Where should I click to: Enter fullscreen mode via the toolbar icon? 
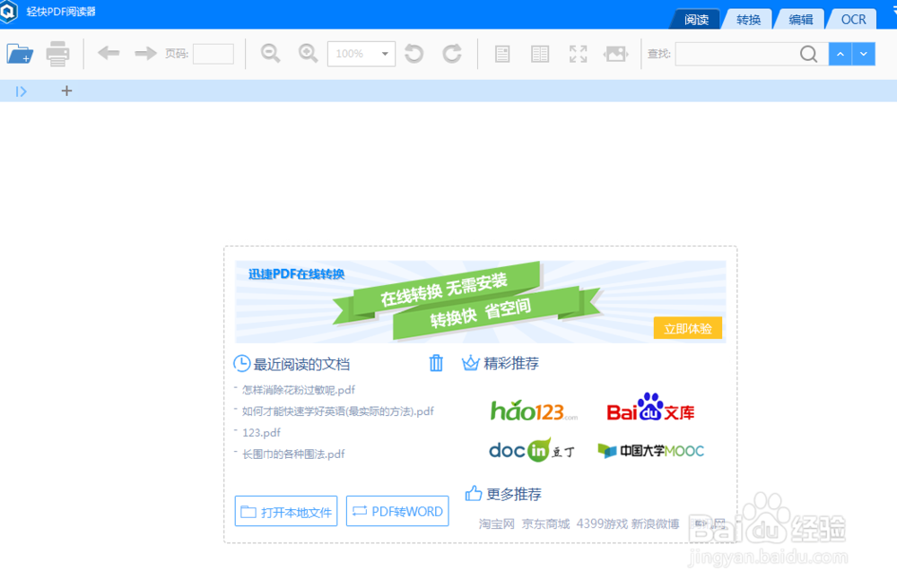click(x=578, y=53)
